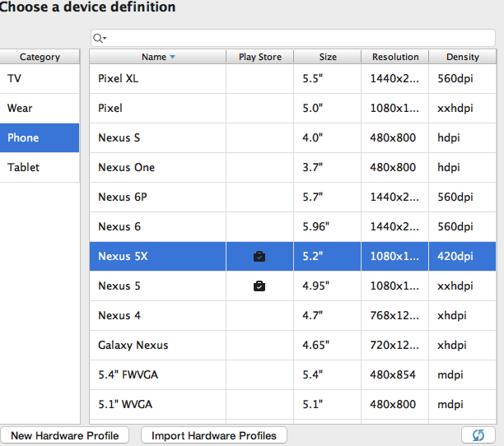Click Import Hardware Profiles button
Screen dimensions: 504x446
pos(214,435)
